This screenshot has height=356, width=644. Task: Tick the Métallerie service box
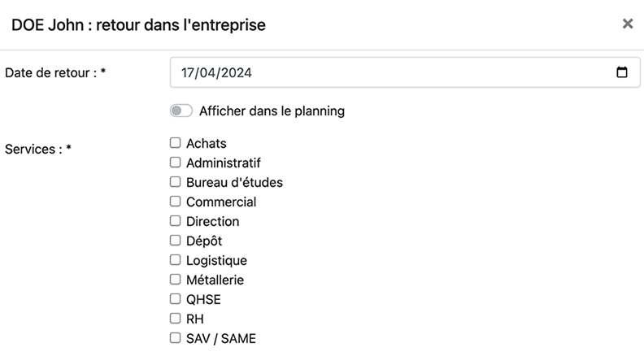tap(175, 280)
